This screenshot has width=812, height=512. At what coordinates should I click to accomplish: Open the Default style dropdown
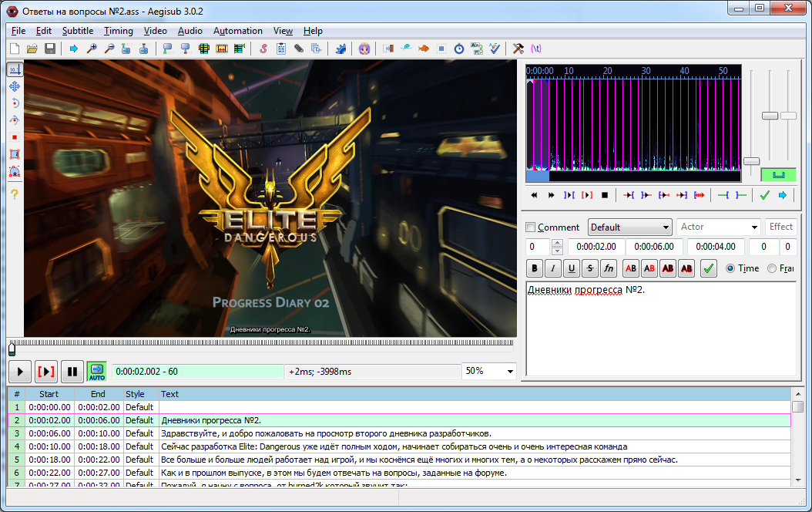[x=629, y=227]
